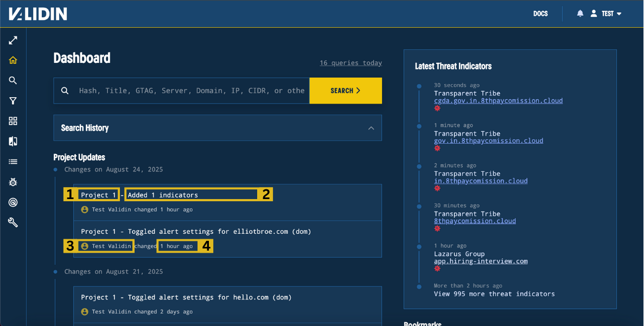This screenshot has height=326, width=644.
Task: Click user avatar beside 'Added 1 indicators' entry
Action: click(x=85, y=210)
